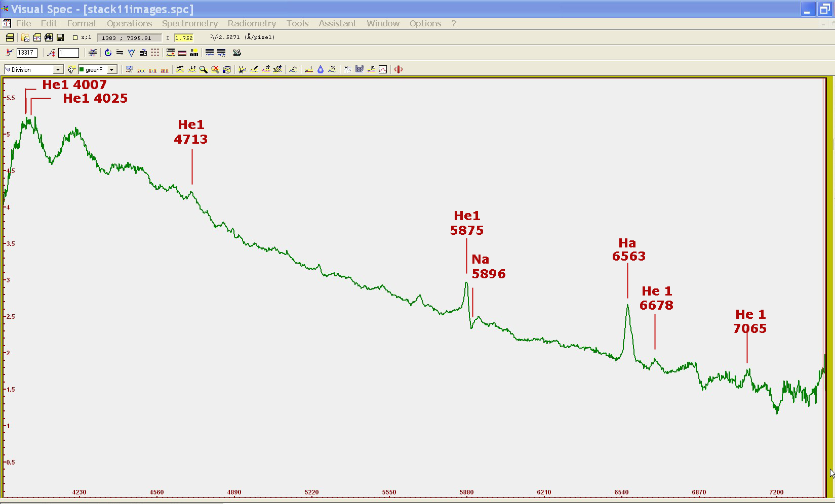Click the periodic table elements icon
The height and width of the screenshot is (504, 835).
click(x=360, y=69)
